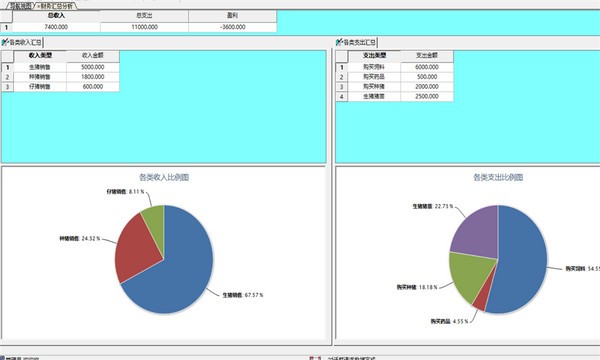The height and width of the screenshot is (360, 600).
Task: Click the 总收入 column header
Action: coord(57,16)
